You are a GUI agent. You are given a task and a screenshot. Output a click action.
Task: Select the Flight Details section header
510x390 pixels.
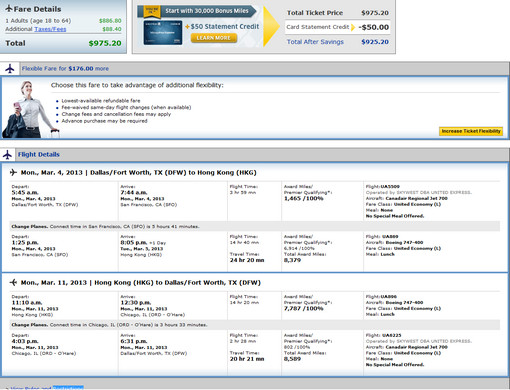(x=39, y=155)
